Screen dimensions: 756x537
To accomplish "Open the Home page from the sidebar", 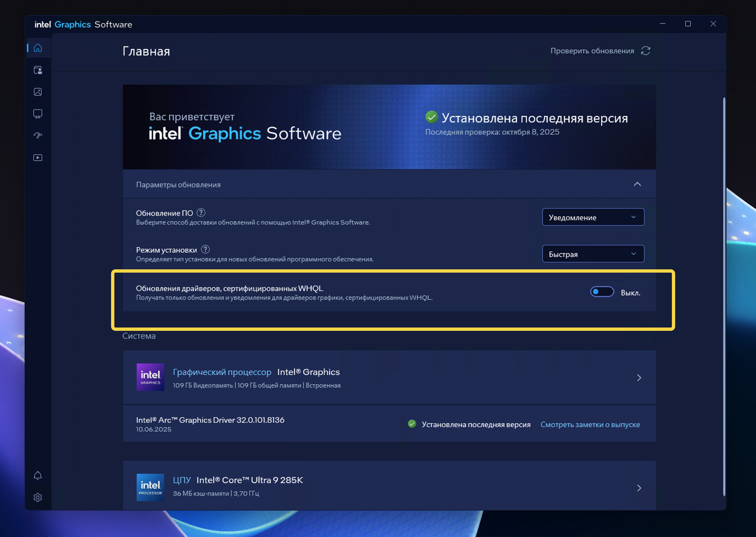I will tap(38, 48).
